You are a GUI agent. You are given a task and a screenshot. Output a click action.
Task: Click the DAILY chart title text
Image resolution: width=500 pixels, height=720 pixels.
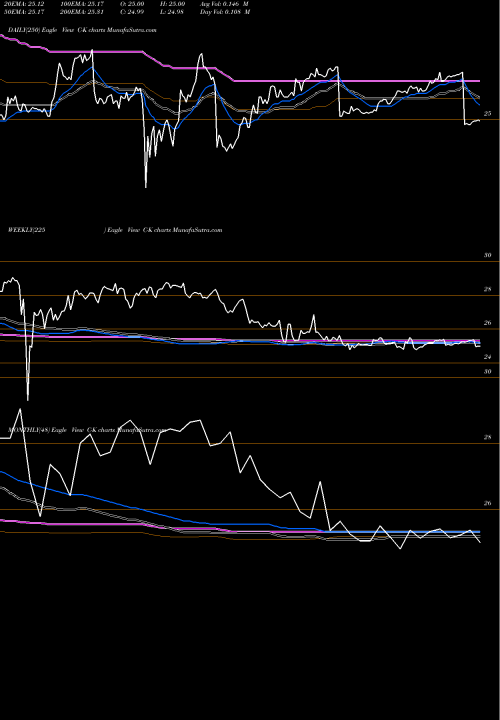82,30
